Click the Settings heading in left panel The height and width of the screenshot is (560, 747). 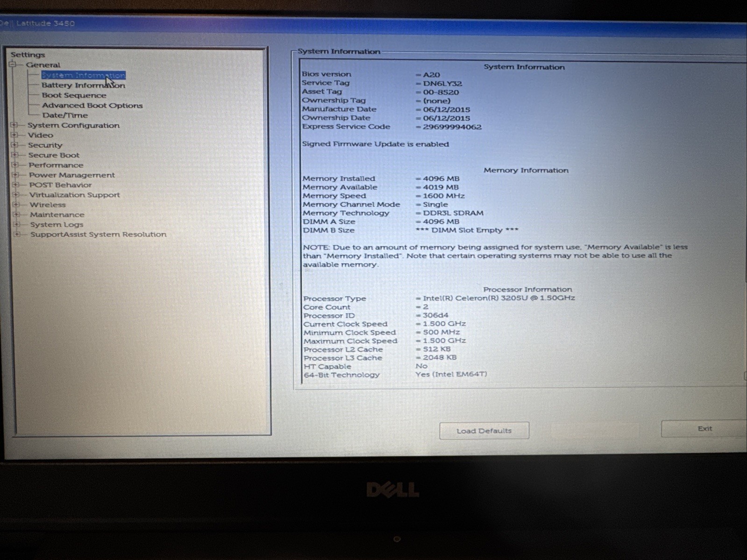coord(28,55)
